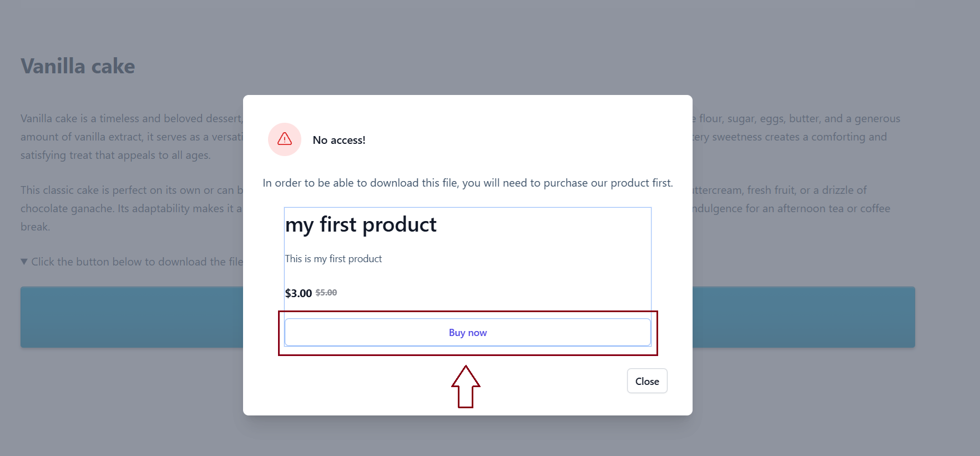
Task: Select the circular pink alert badge
Action: coord(284,139)
